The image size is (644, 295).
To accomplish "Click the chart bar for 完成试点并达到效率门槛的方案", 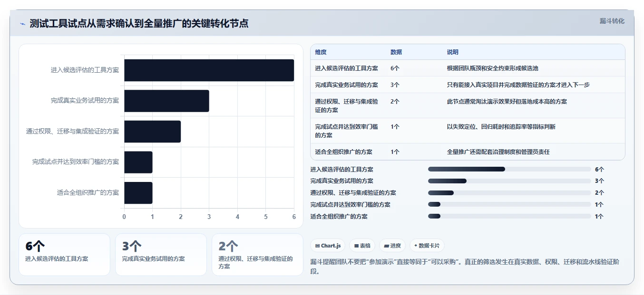I will (138, 162).
